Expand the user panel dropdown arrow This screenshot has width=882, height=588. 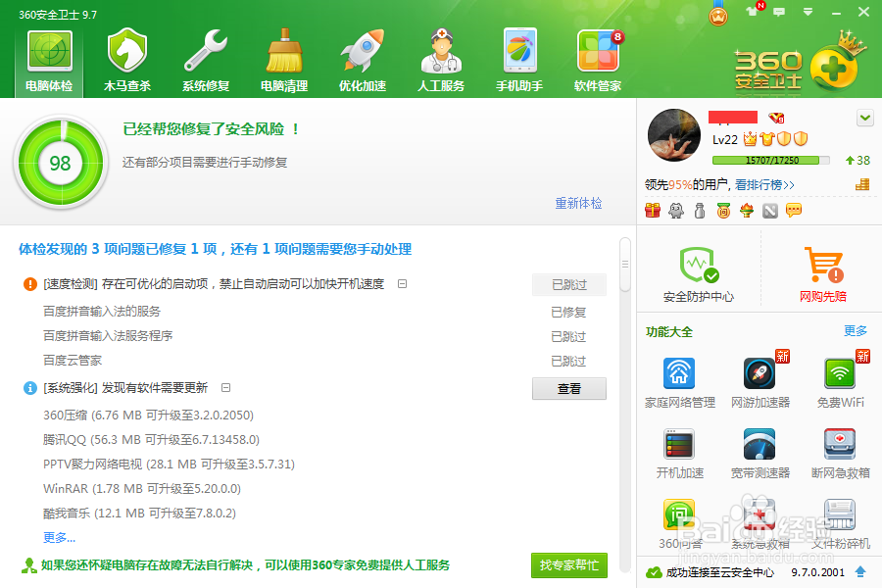pyautogui.click(x=865, y=119)
